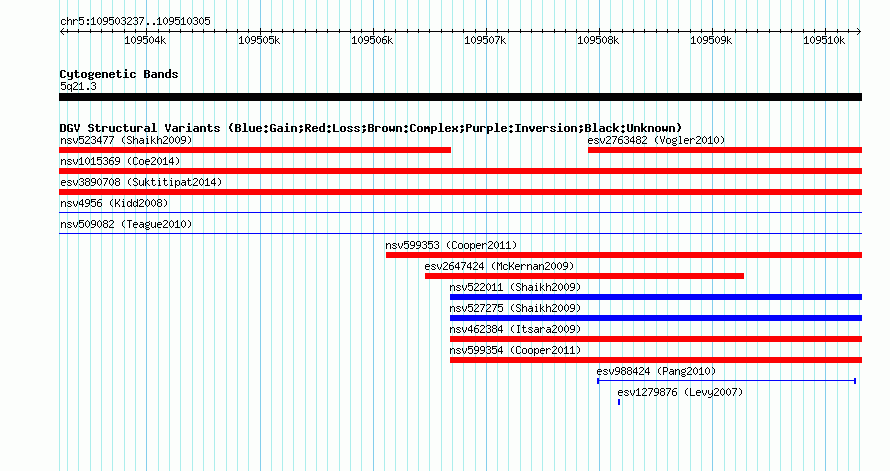Select the red nsv599353 loss bar

click(624, 255)
